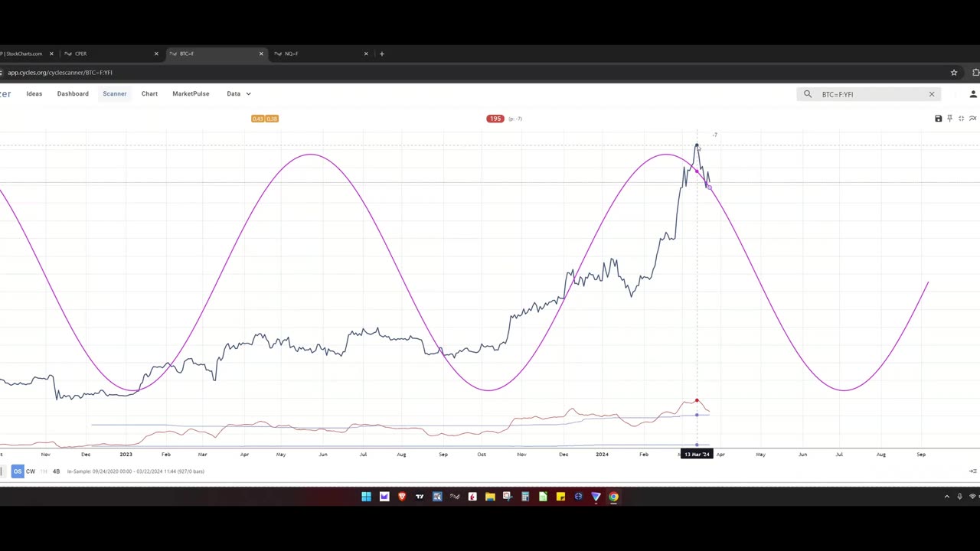Open the Sticky Notes taskbar icon
The image size is (980, 551).
(560, 497)
